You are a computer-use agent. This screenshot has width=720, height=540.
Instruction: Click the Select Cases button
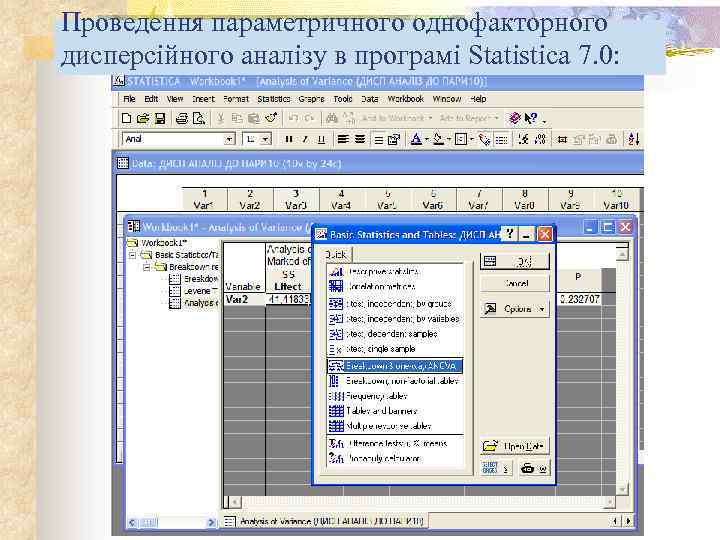pos(496,468)
